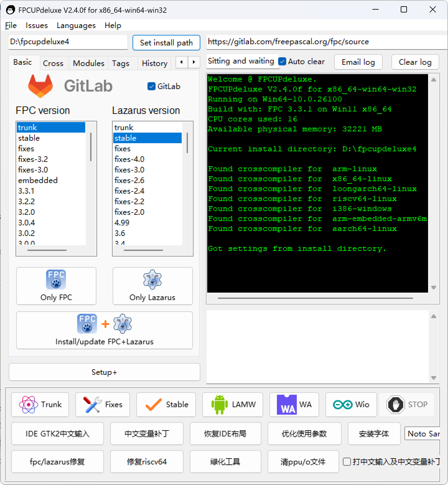
Task: Select embedded in FPC version list
Action: pyautogui.click(x=51, y=180)
